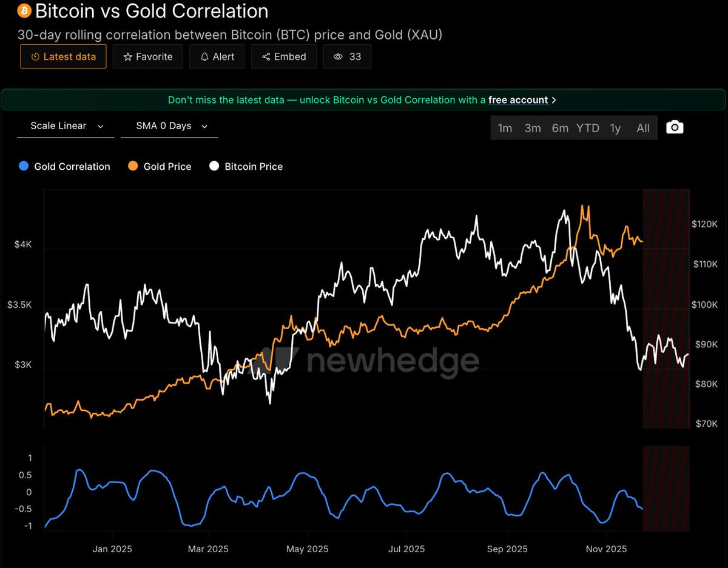Screen dimensions: 728x568
Task: Click the $3K gold price axis label
Action: [23, 364]
